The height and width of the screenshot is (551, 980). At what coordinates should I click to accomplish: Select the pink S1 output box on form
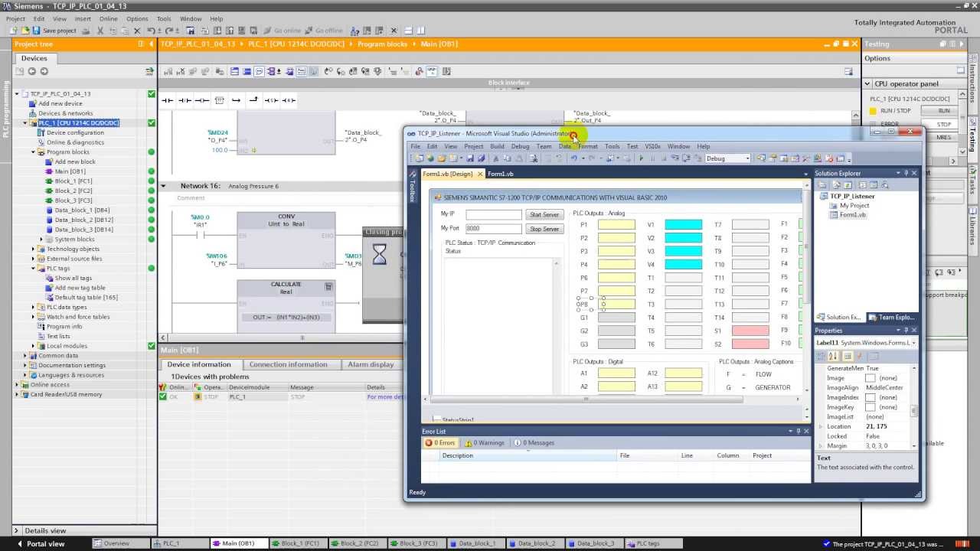(750, 331)
